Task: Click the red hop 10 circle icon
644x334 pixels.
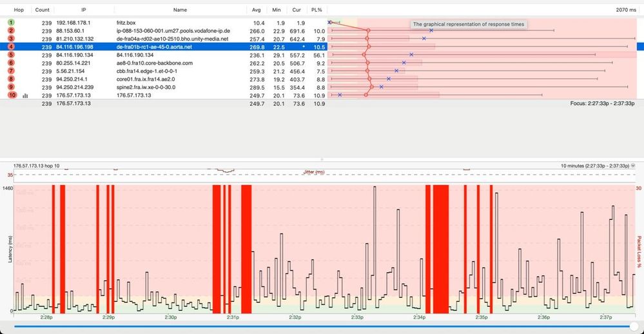Action: coord(12,95)
